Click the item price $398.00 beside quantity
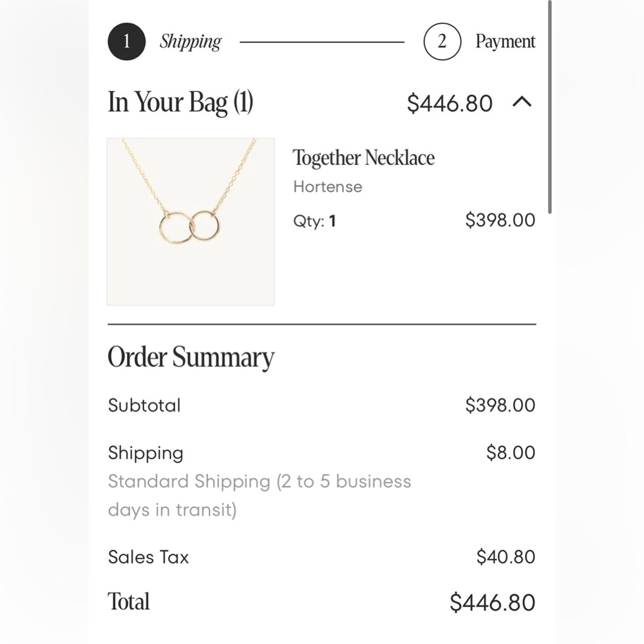The width and height of the screenshot is (644, 644). pyautogui.click(x=500, y=220)
